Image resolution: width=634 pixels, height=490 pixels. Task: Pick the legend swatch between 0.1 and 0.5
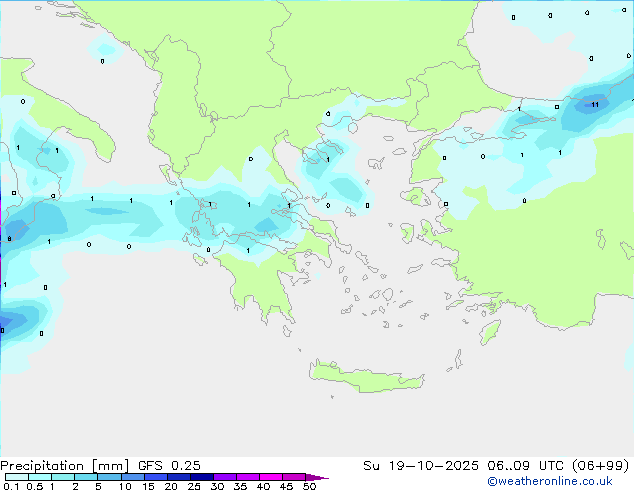pyautogui.click(x=17, y=477)
